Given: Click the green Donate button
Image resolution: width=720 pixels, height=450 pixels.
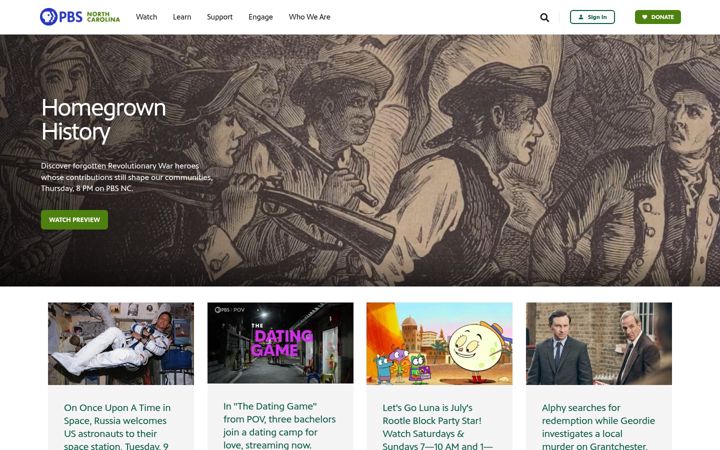Looking at the screenshot, I should tap(658, 17).
